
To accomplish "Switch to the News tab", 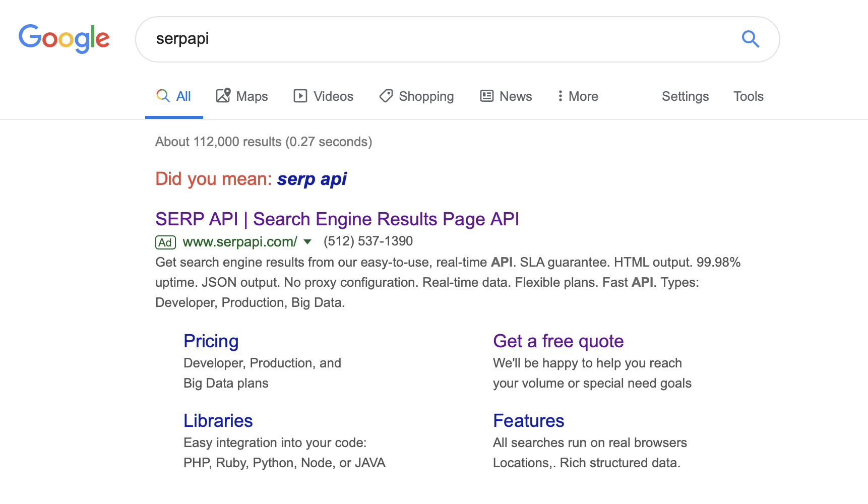I will (x=506, y=96).
